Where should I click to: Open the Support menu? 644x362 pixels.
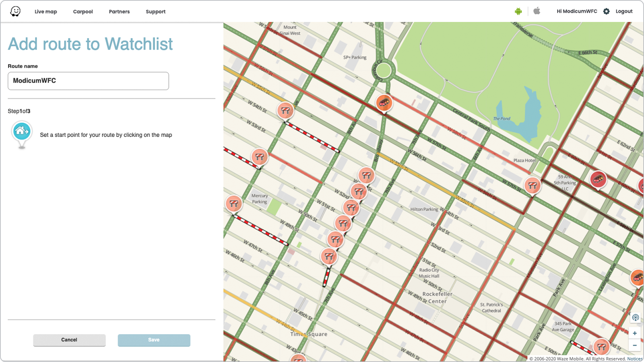pyautogui.click(x=156, y=12)
